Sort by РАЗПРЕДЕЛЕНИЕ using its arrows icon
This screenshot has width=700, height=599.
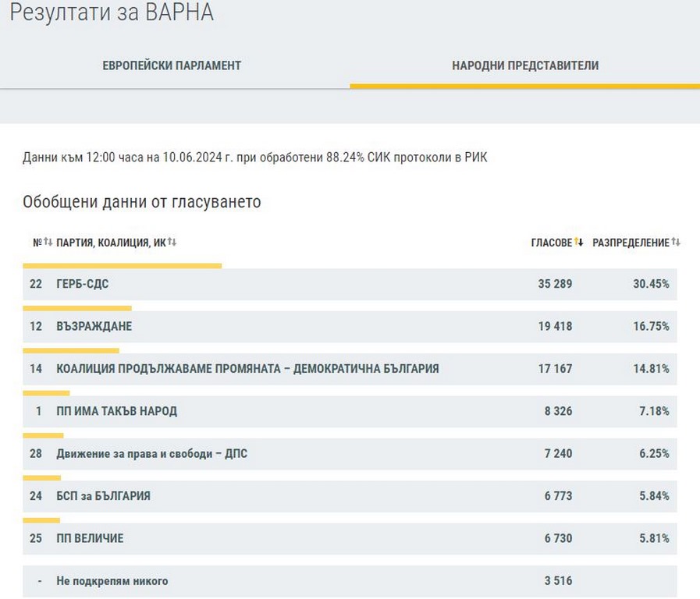[676, 243]
